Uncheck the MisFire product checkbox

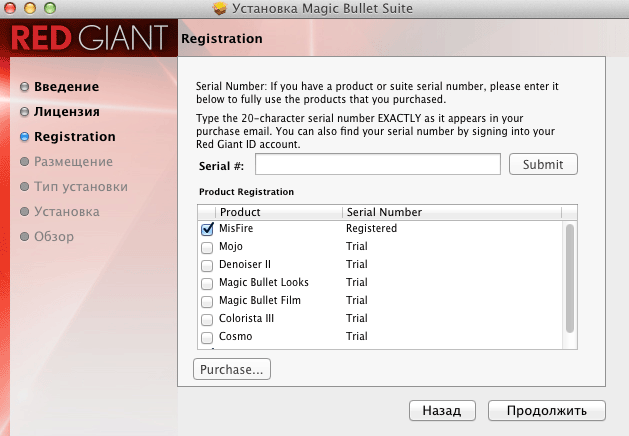[208, 229]
